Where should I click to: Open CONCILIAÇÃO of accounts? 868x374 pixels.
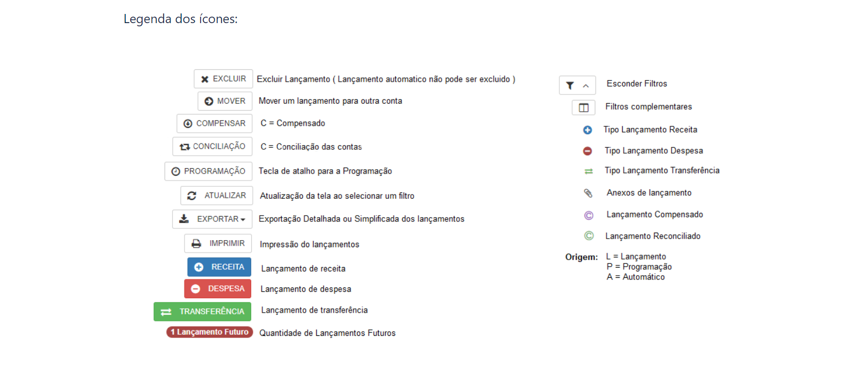pyautogui.click(x=212, y=147)
